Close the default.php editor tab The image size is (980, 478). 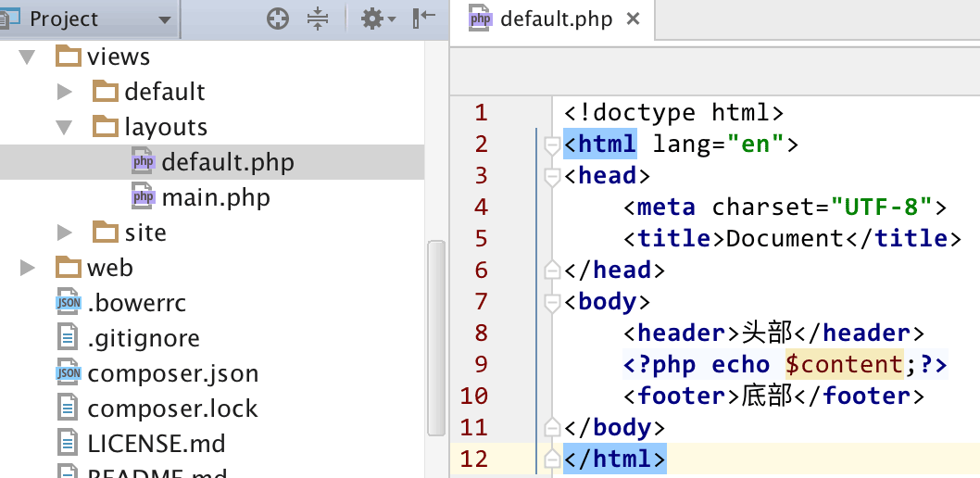[633, 19]
